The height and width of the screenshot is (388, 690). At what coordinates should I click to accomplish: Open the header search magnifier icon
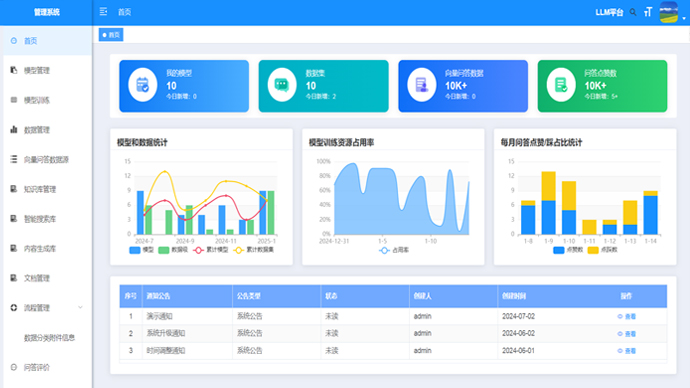(633, 12)
